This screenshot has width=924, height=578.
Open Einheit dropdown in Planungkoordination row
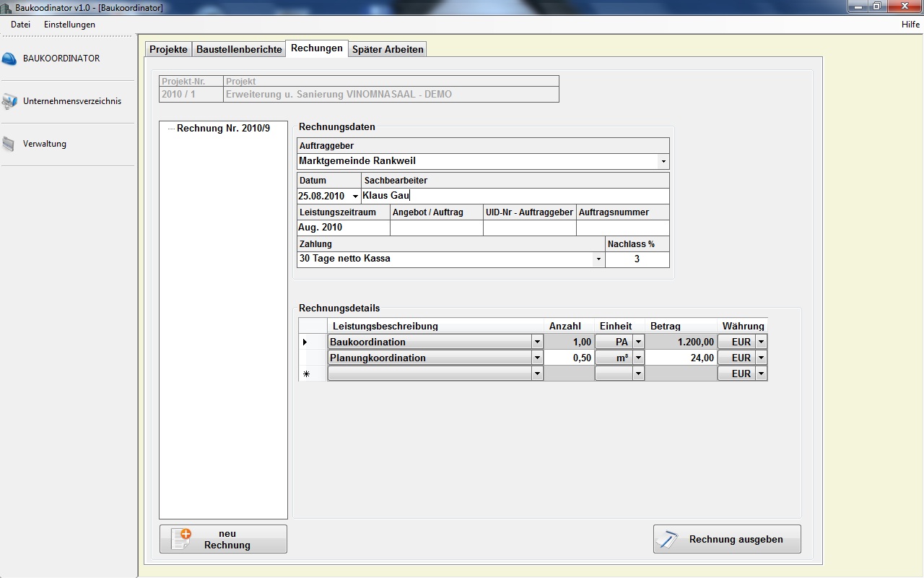(x=637, y=358)
